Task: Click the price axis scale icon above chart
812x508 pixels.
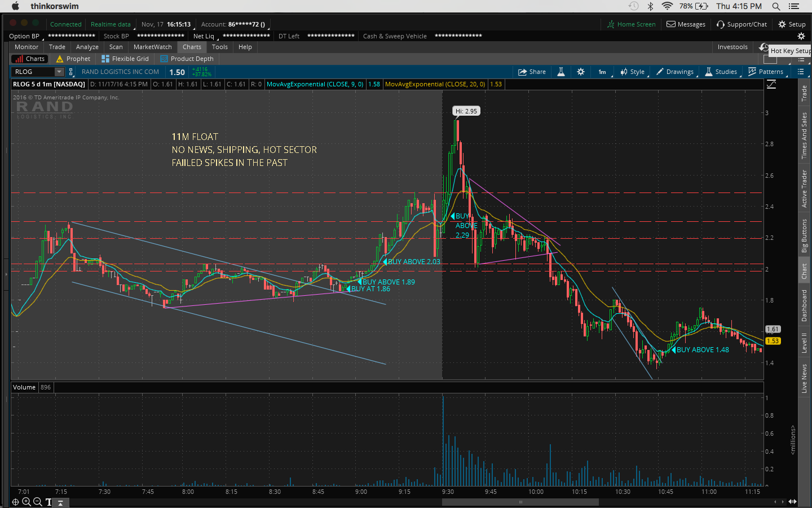Action: click(771, 84)
